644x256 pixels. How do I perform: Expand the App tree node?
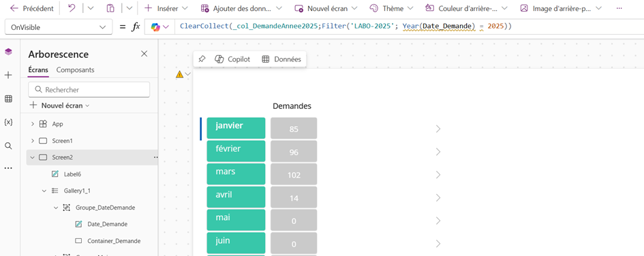33,124
